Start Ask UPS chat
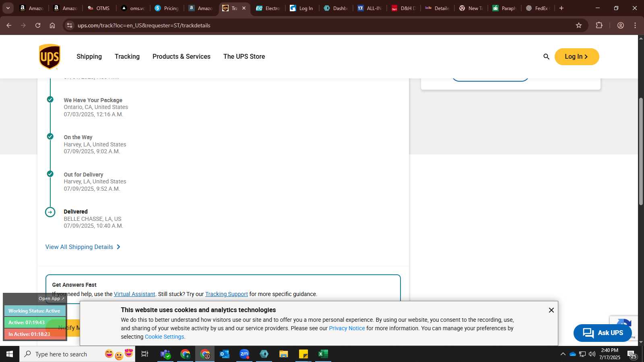This screenshot has height=362, width=644. [603, 333]
